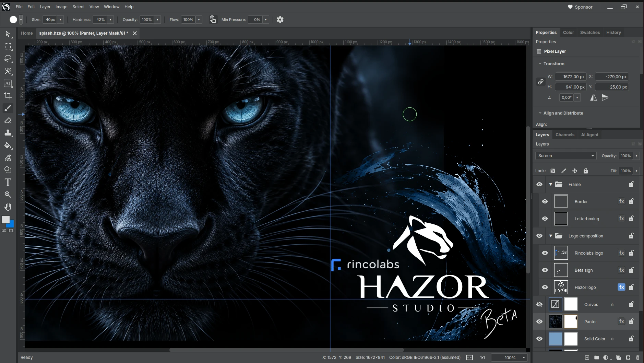Show the hidden Curves layer
The height and width of the screenshot is (363, 644).
(x=539, y=304)
